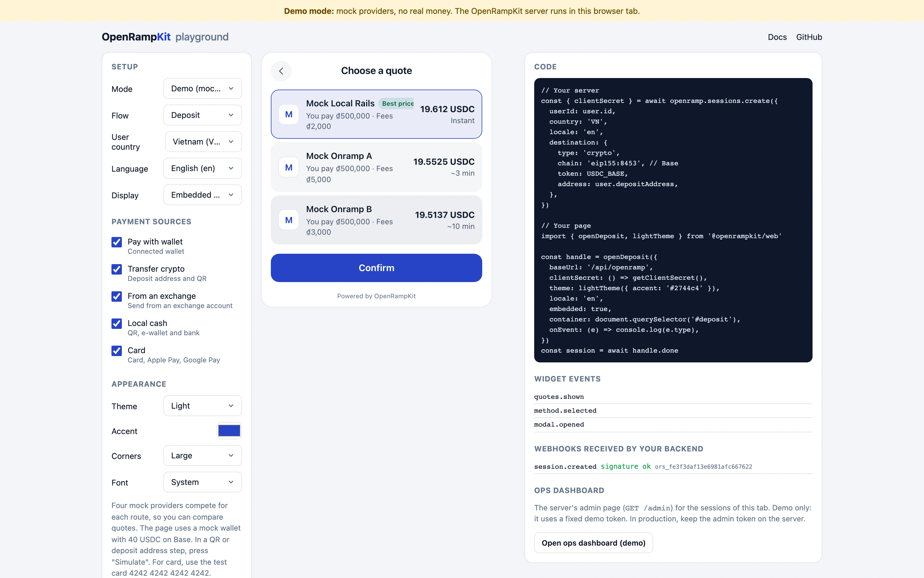Open the Mode dropdown
Image resolution: width=924 pixels, height=578 pixels.
point(202,89)
